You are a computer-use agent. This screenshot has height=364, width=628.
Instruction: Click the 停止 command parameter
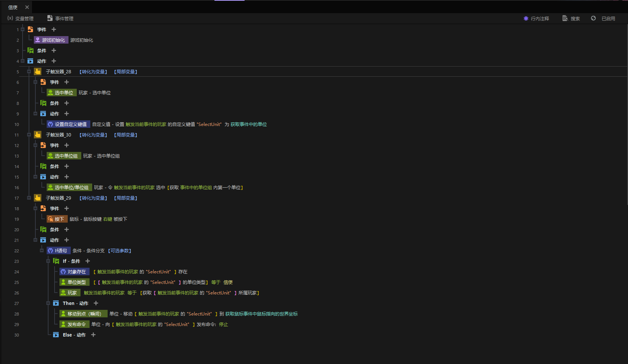(224, 325)
